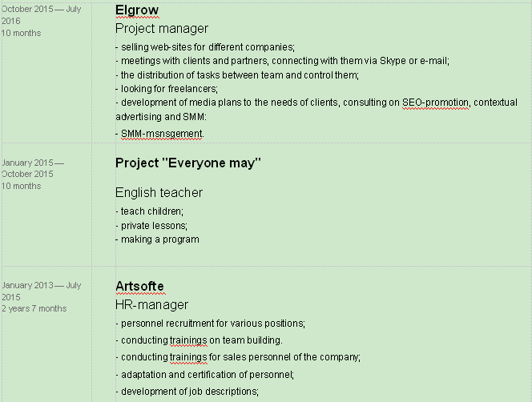Click the line about meetings with clients via Skype
532x402 pixels.
pos(284,61)
